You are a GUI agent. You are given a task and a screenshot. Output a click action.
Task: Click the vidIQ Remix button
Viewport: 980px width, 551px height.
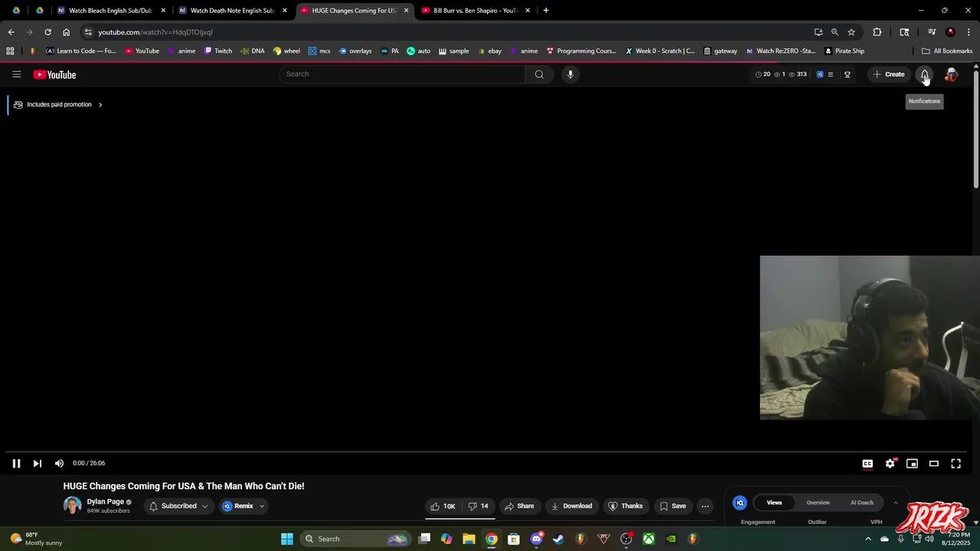[x=237, y=506]
